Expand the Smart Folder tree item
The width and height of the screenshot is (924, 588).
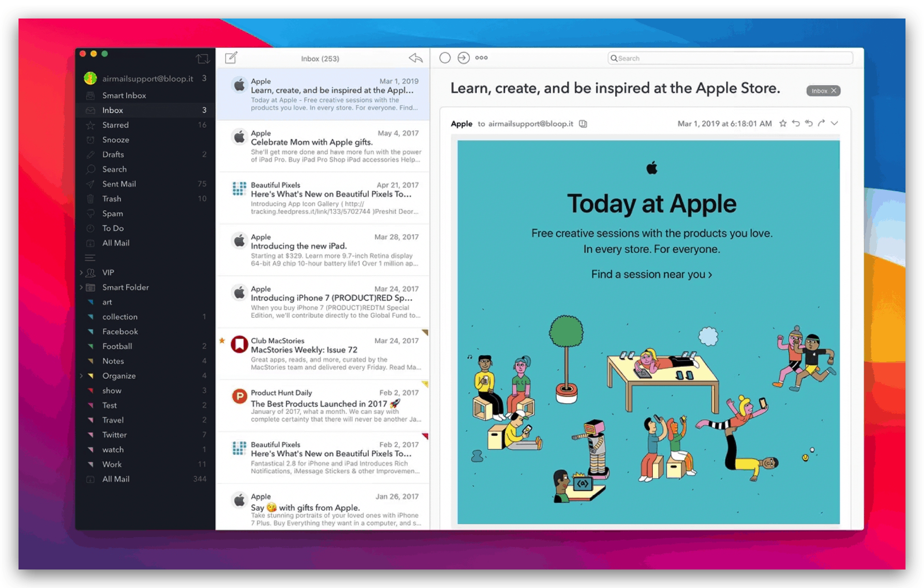[x=81, y=288]
